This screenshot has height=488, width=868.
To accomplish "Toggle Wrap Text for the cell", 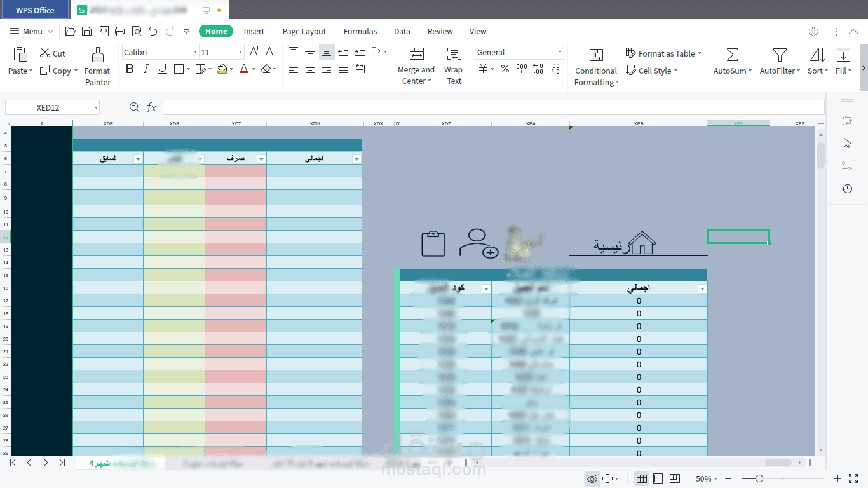I will [x=454, y=55].
